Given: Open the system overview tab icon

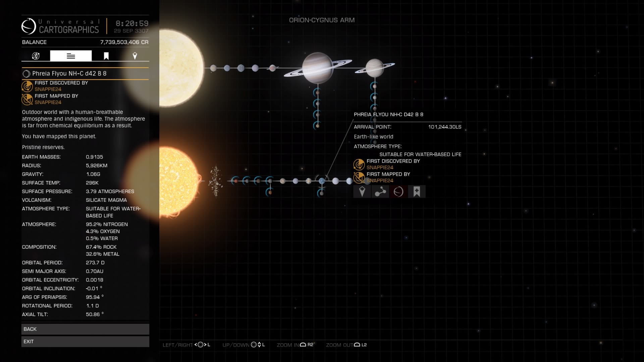Looking at the screenshot, I should pyautogui.click(x=36, y=56).
